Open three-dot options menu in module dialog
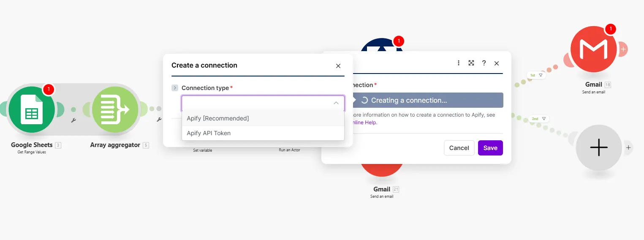Viewport: 644px width, 240px height. tap(459, 63)
